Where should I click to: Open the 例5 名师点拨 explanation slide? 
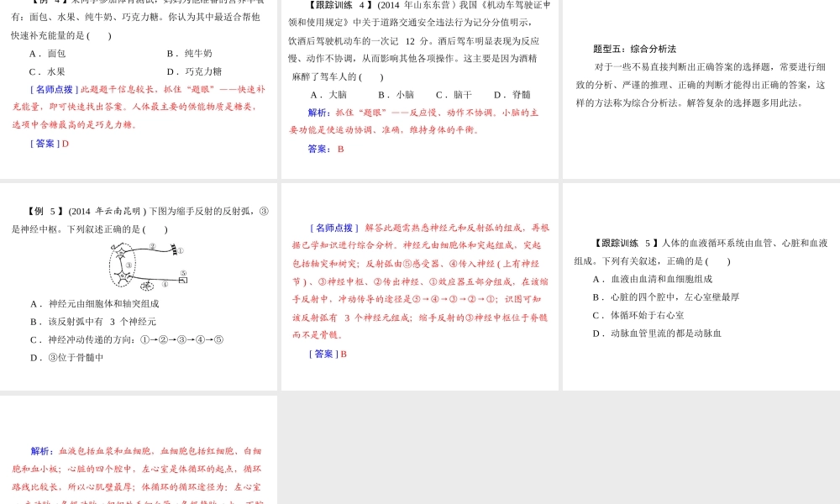pyautogui.click(x=419, y=286)
